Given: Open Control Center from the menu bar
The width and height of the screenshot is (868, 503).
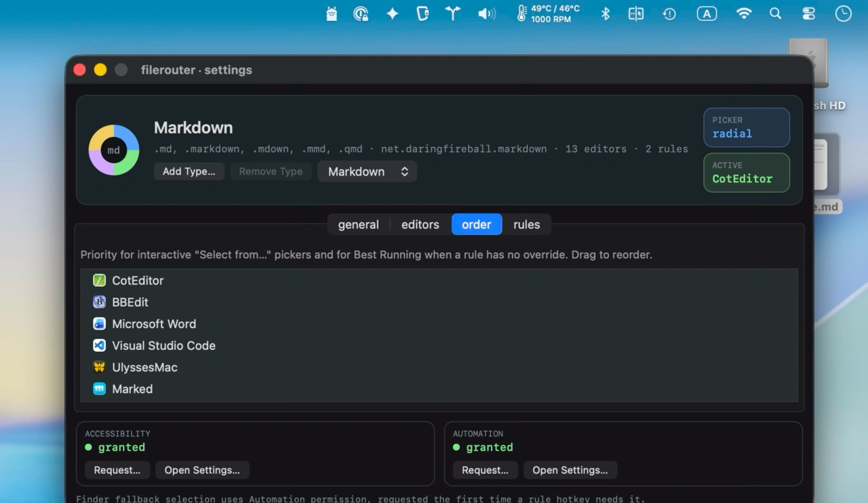Looking at the screenshot, I should (x=809, y=14).
